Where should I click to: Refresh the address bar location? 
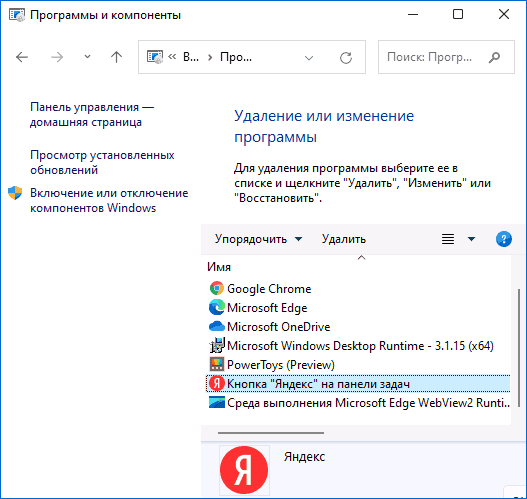[346, 57]
